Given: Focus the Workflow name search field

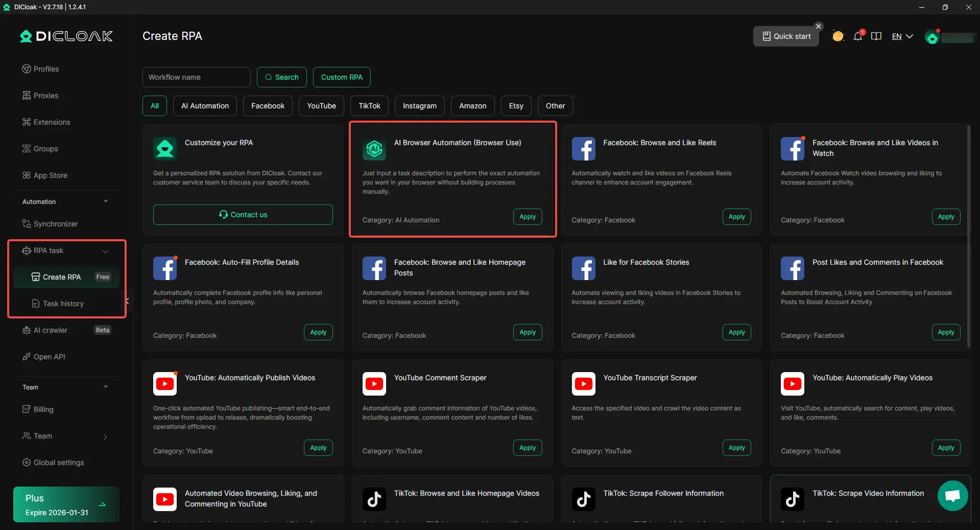Looking at the screenshot, I should [x=196, y=77].
